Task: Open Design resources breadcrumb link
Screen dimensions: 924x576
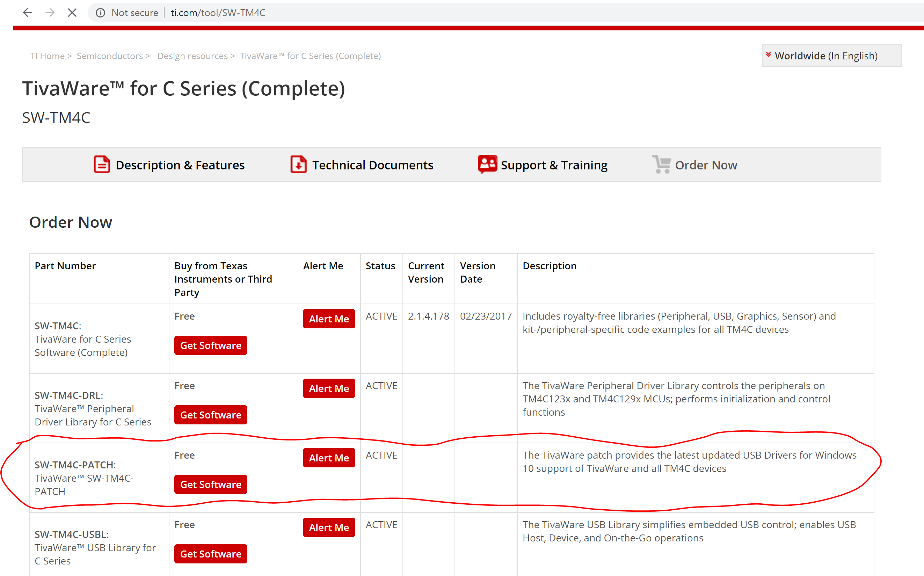Action: [192, 56]
